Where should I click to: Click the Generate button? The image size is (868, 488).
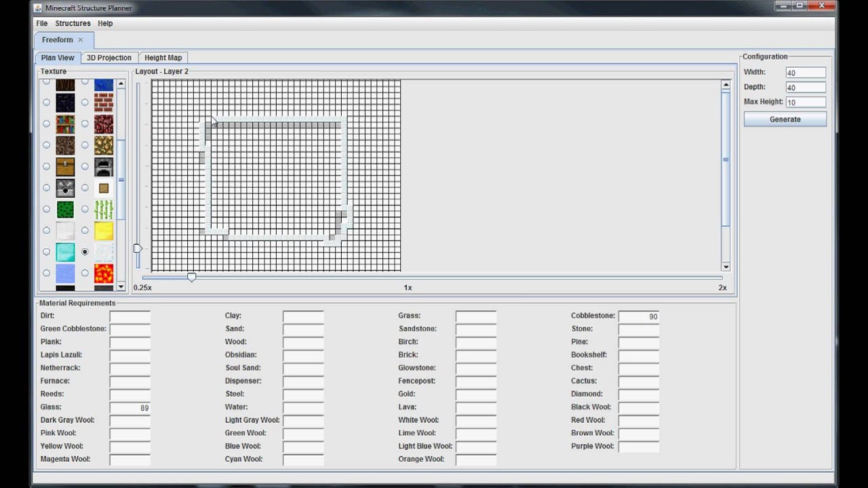(785, 119)
